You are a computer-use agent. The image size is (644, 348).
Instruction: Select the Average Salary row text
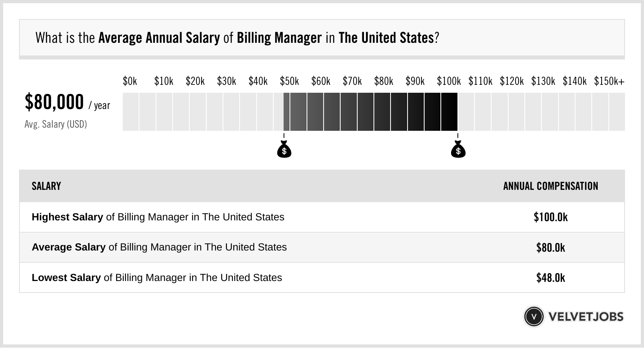159,247
